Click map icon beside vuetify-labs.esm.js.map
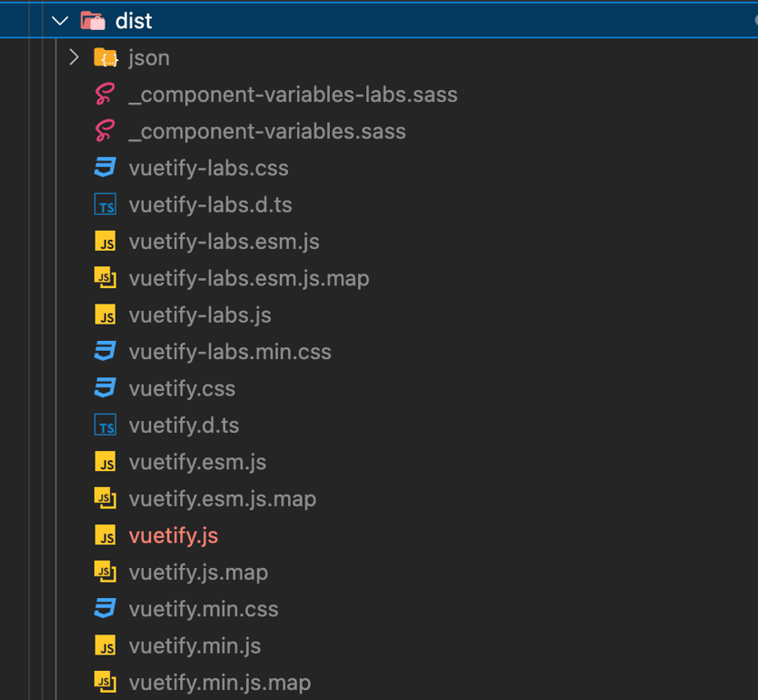Screen dimensions: 758x700 (x=106, y=279)
